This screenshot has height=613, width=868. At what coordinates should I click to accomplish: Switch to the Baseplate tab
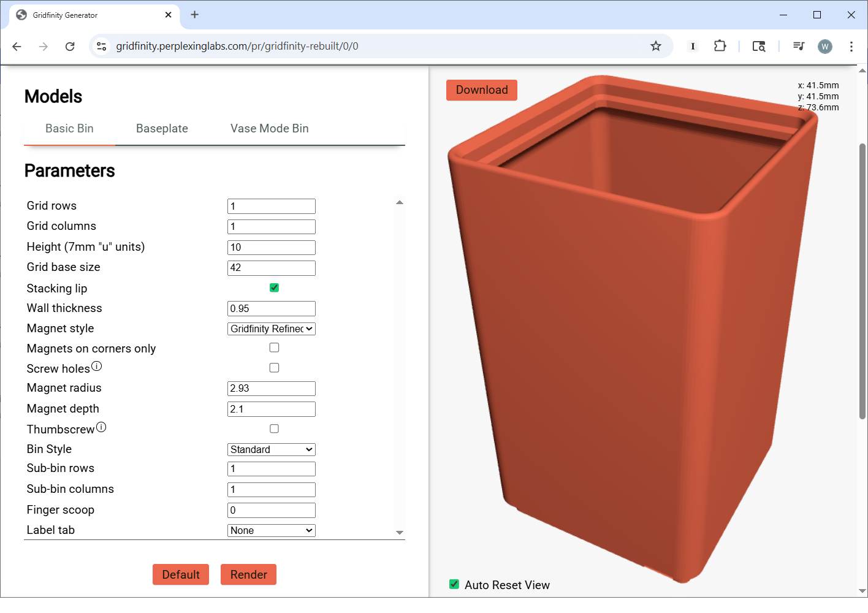click(162, 129)
